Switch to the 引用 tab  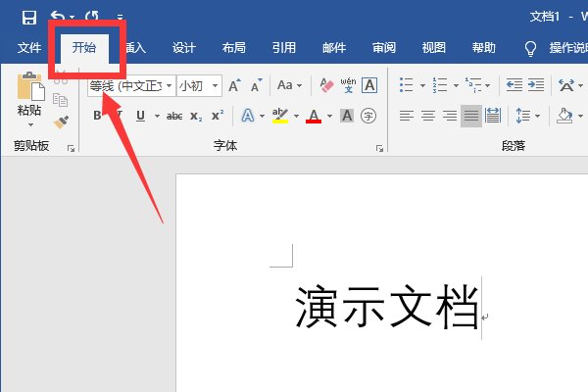tap(284, 48)
